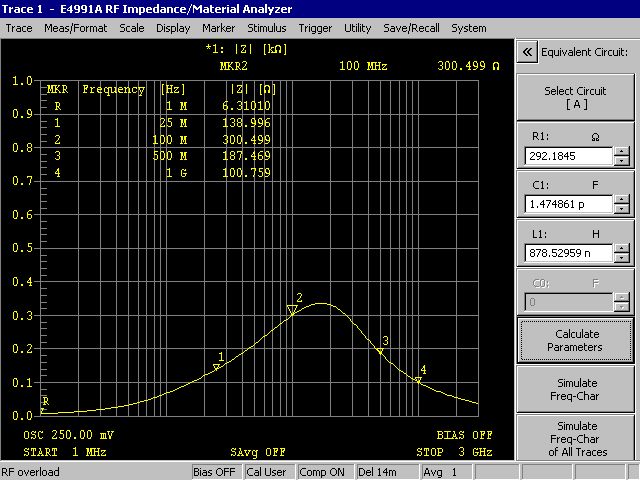Open Select Circuit [A] chooser
This screenshot has height=480, width=640.
coord(576,97)
